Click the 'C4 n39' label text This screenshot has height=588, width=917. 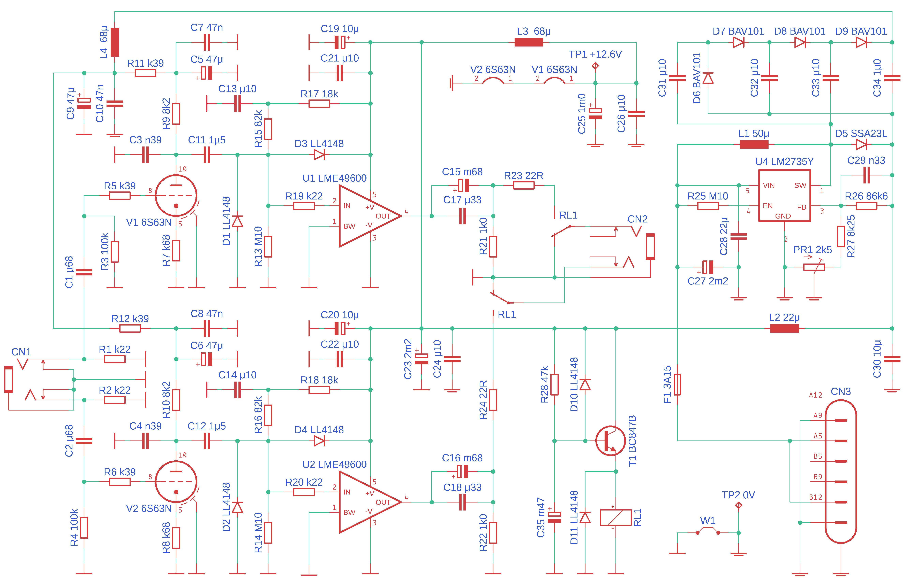(145, 426)
